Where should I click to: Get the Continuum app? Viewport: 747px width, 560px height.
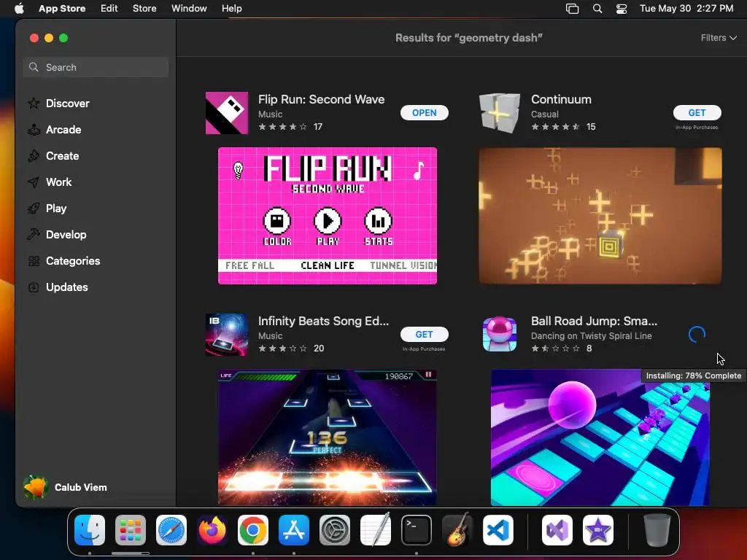pyautogui.click(x=697, y=113)
